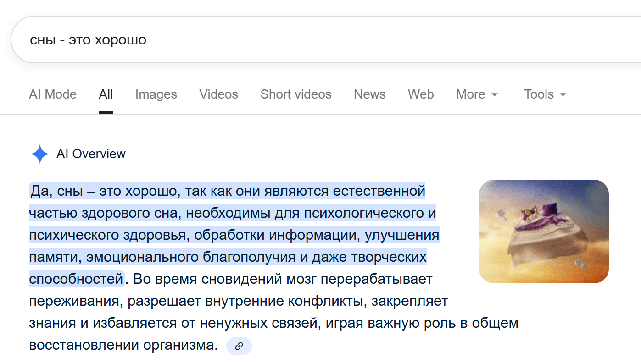Go to the Videos tab
The width and height of the screenshot is (641, 364).
218,94
